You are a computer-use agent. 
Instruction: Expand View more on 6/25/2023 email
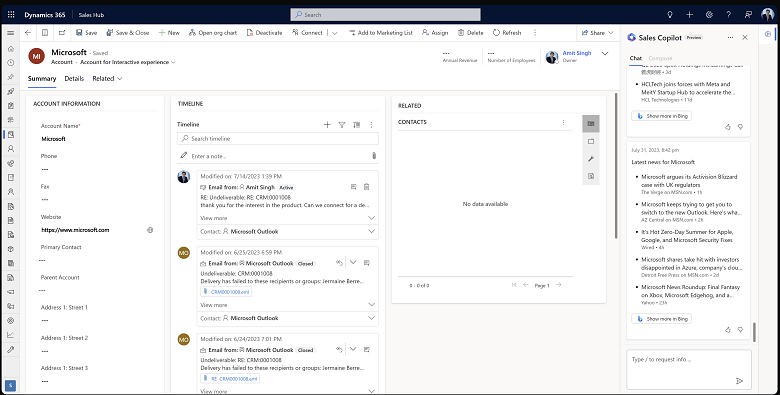pyautogui.click(x=288, y=304)
